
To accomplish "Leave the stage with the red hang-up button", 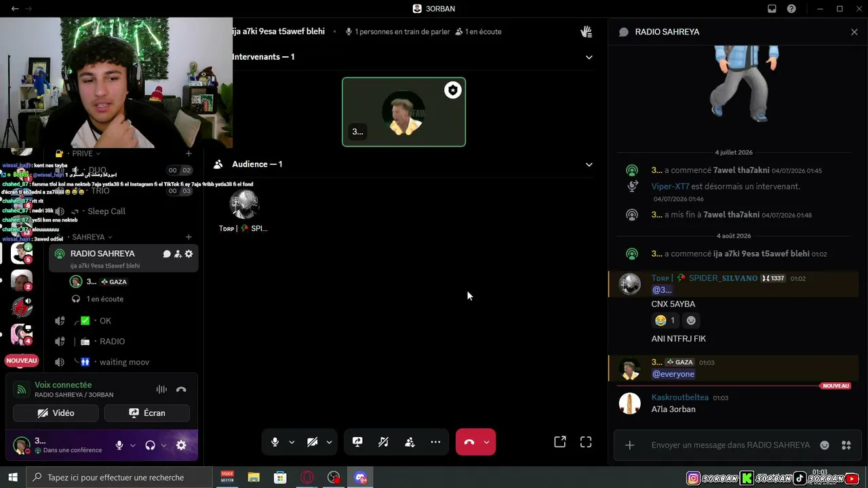I will coord(469,442).
